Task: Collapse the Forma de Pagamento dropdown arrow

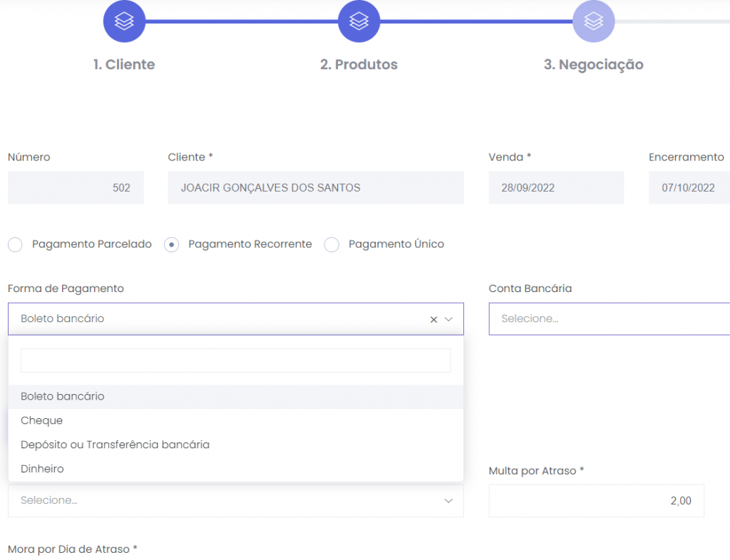Action: pos(449,320)
